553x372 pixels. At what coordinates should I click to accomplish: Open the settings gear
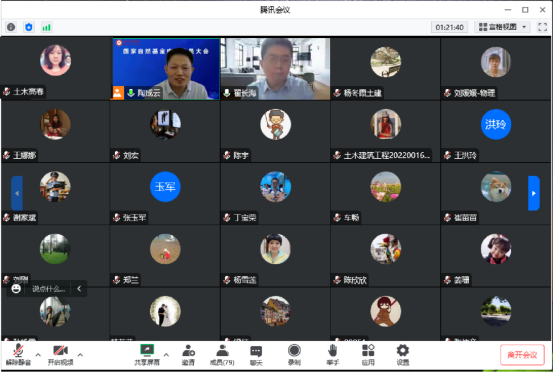[403, 355]
